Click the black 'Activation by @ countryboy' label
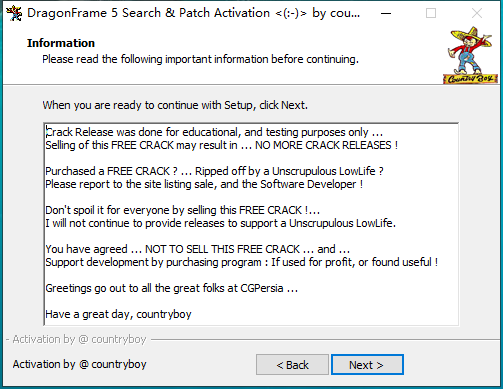The width and height of the screenshot is (503, 389). [80, 364]
